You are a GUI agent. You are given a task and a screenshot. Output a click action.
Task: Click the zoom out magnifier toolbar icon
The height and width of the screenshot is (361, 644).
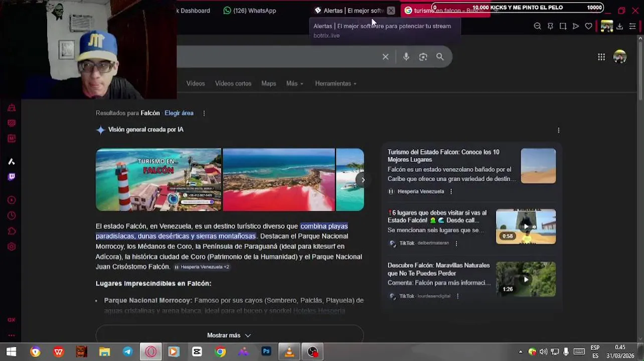(537, 26)
